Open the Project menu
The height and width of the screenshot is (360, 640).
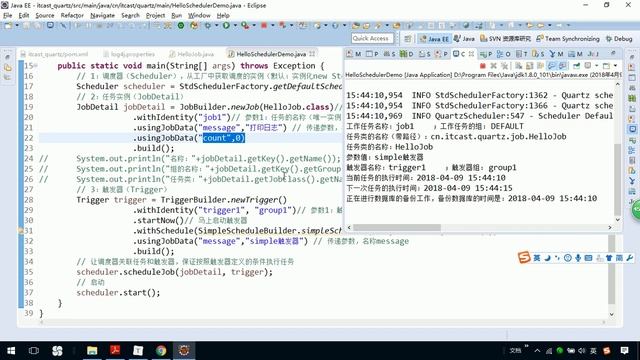pyautogui.click(x=155, y=16)
